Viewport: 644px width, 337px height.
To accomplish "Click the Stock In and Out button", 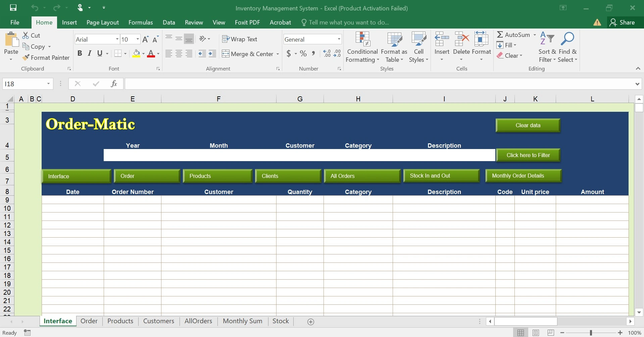I will (x=441, y=176).
